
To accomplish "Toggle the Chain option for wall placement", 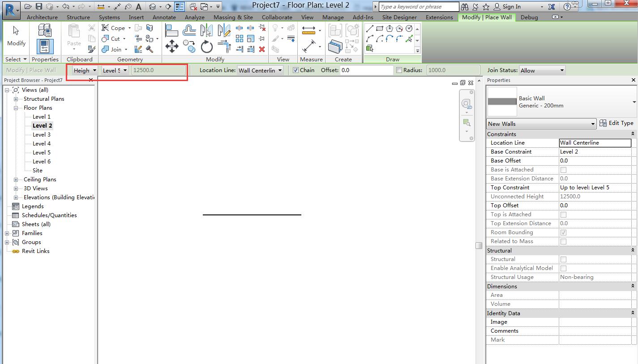I will tap(296, 70).
